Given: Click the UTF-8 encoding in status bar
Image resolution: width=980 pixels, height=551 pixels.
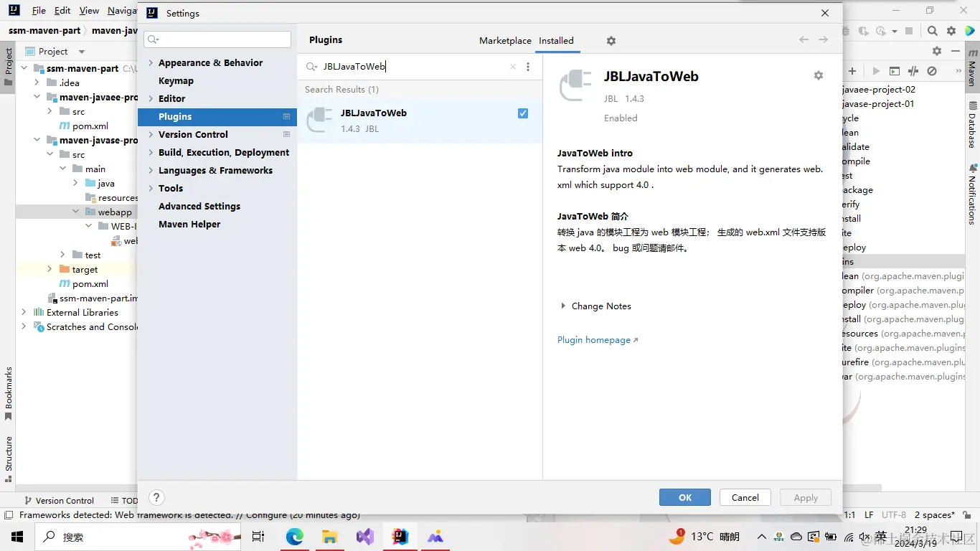Looking at the screenshot, I should pos(894,515).
